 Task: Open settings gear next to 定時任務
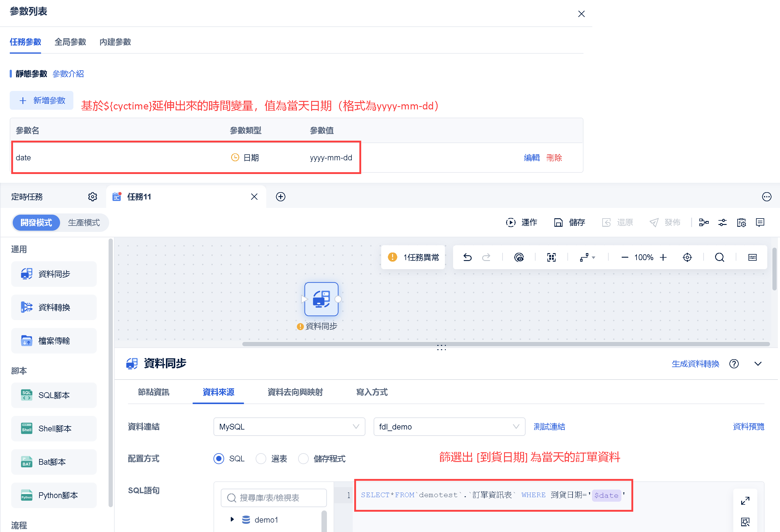click(x=92, y=197)
